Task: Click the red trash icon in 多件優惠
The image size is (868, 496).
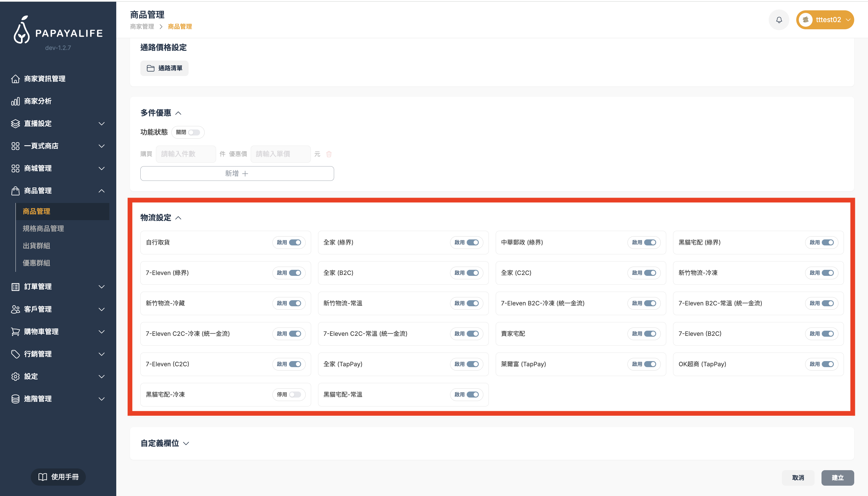Action: click(329, 154)
